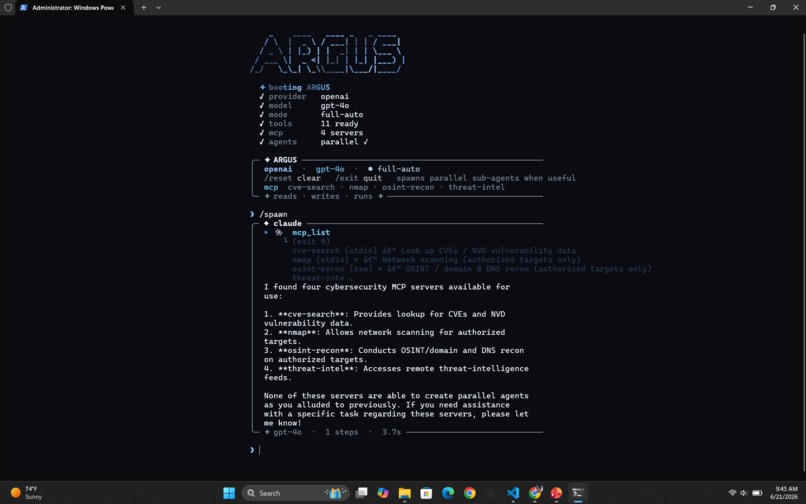The width and height of the screenshot is (806, 504).
Task: Click the ARGUS ASCII art logo
Action: click(x=327, y=54)
